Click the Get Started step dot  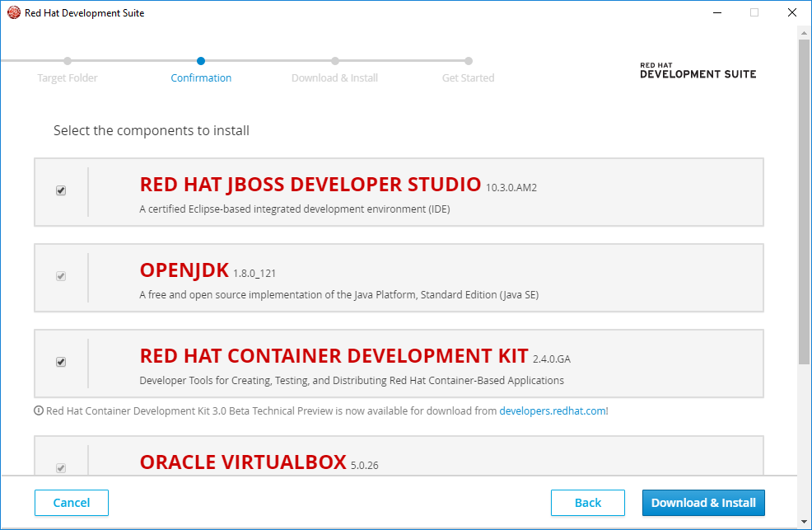[468, 60]
